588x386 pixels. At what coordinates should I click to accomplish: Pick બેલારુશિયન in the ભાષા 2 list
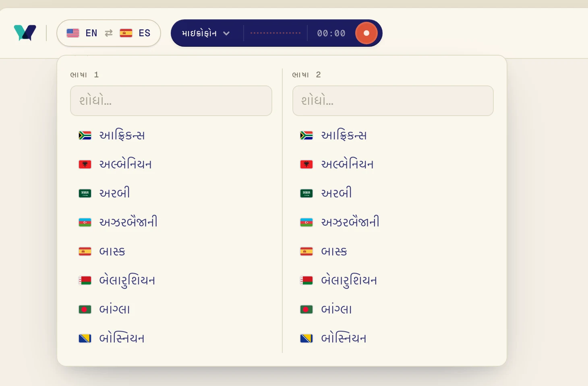pos(393,280)
